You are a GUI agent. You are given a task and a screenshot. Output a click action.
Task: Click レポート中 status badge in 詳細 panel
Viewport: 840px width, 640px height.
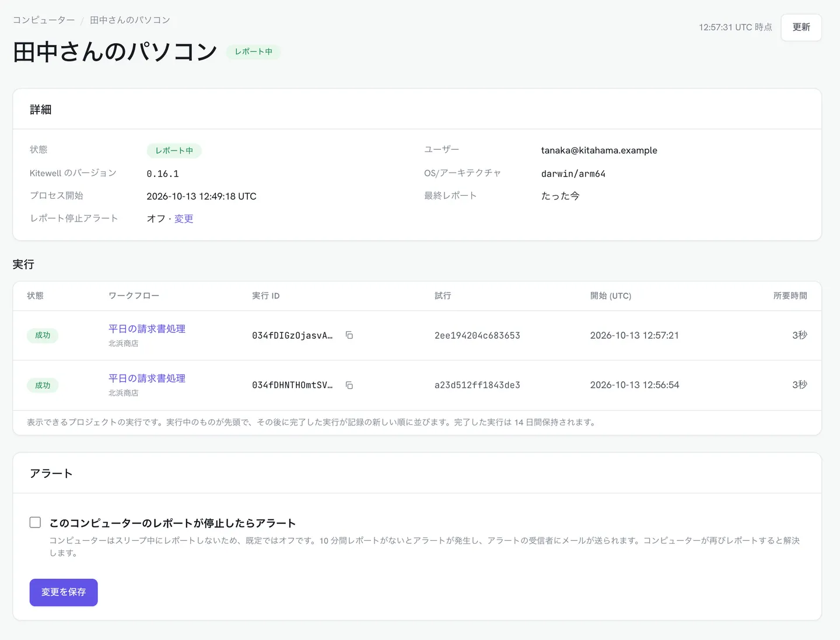pyautogui.click(x=174, y=150)
